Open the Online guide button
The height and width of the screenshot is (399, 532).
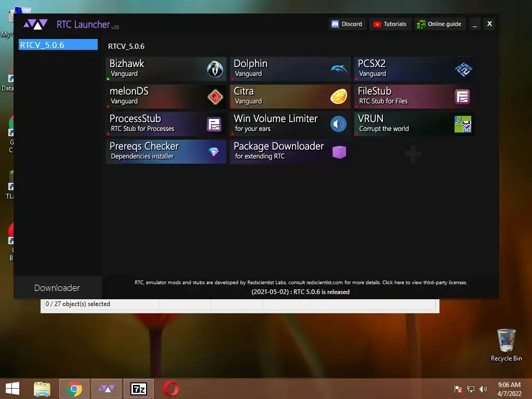[440, 24]
